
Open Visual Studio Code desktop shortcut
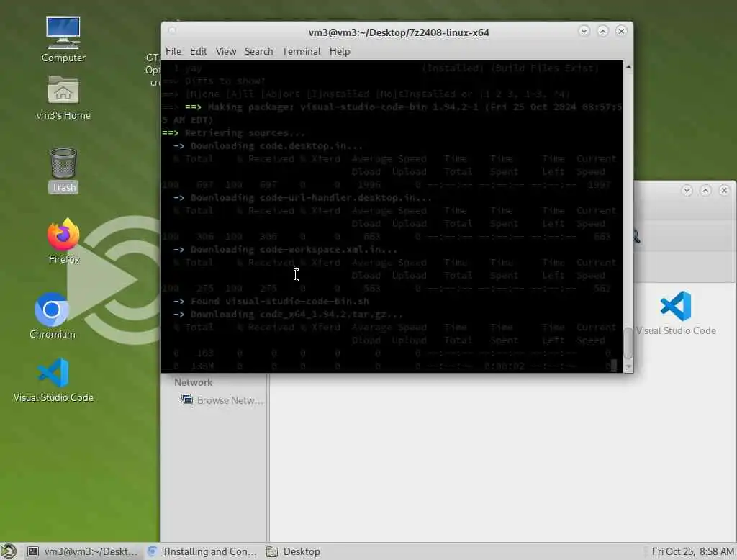coord(53,380)
